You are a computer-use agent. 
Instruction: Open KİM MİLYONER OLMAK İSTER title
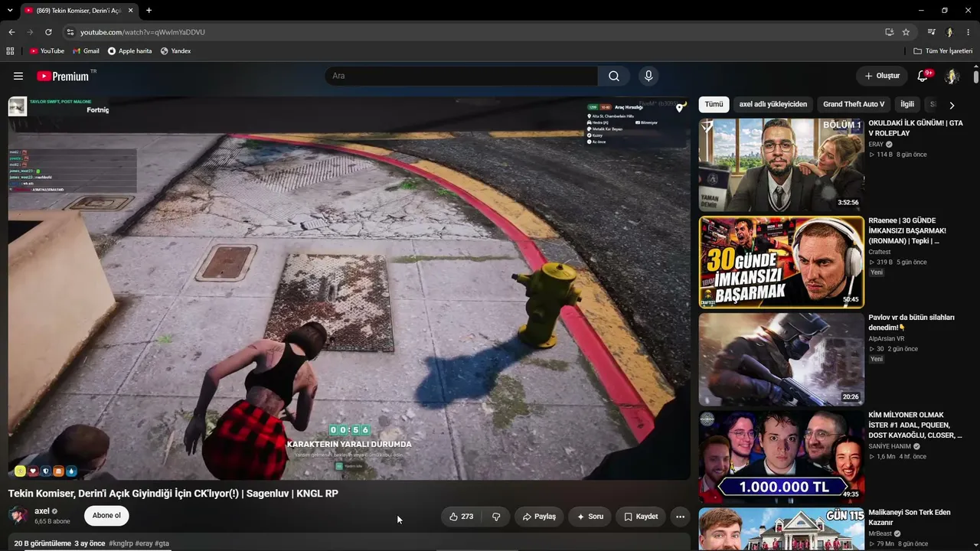(915, 425)
